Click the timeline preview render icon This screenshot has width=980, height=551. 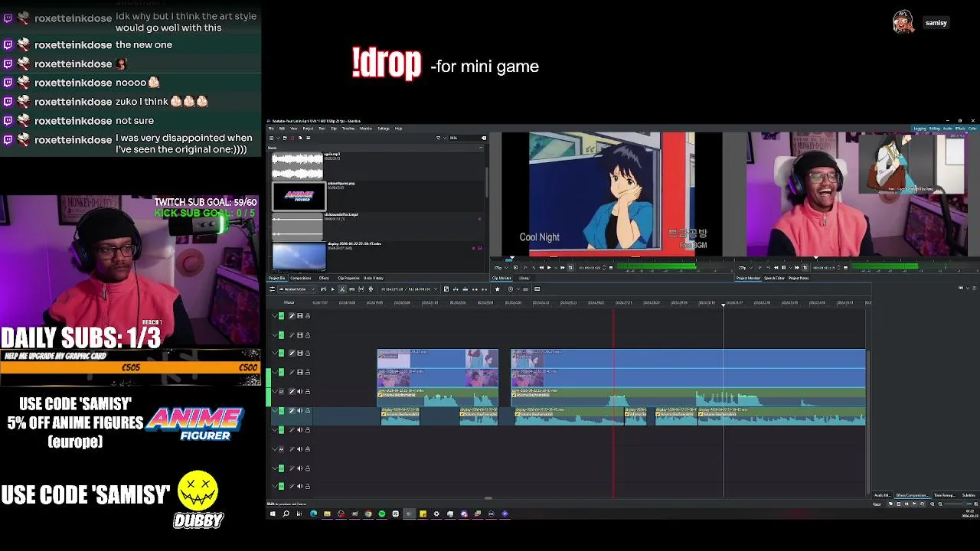pos(511,289)
